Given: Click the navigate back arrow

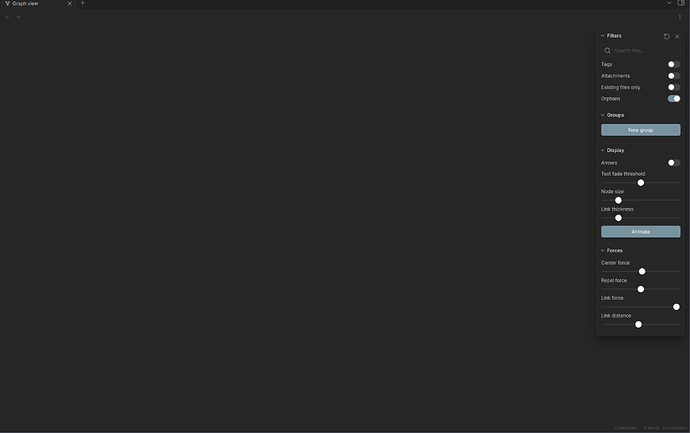Looking at the screenshot, I should [7, 17].
